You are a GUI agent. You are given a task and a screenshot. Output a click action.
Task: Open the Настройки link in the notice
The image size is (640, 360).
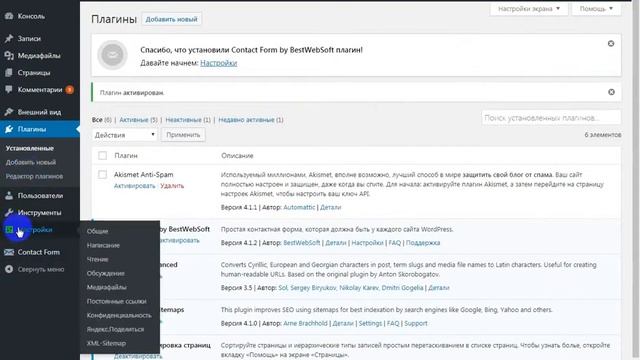[218, 63]
